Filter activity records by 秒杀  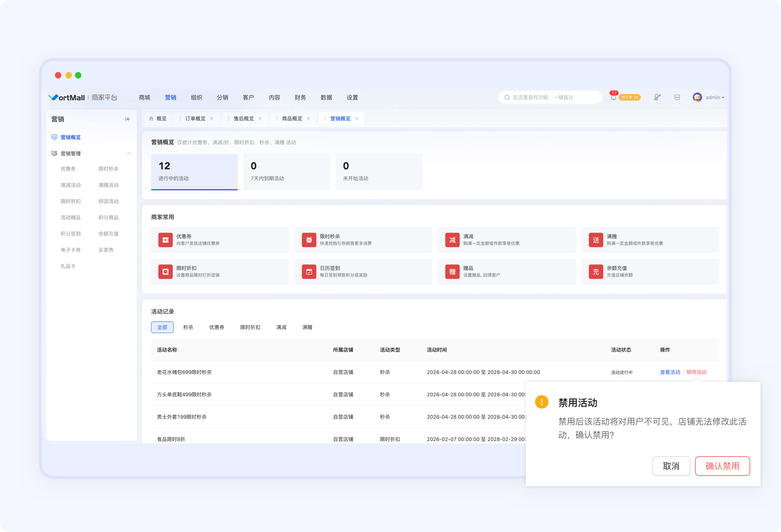pyautogui.click(x=188, y=327)
